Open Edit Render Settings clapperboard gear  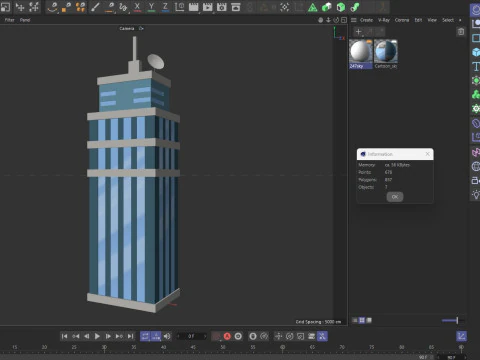[x=221, y=7]
